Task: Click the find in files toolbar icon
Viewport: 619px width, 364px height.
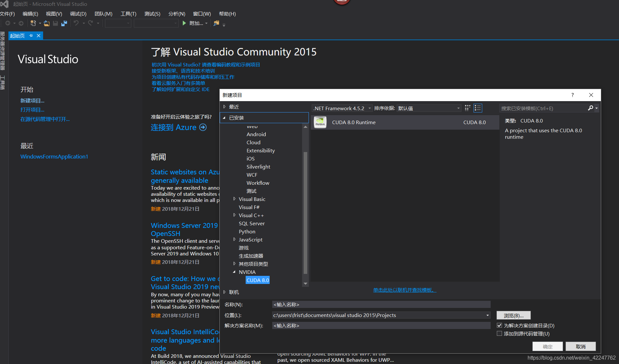Action: pyautogui.click(x=216, y=23)
